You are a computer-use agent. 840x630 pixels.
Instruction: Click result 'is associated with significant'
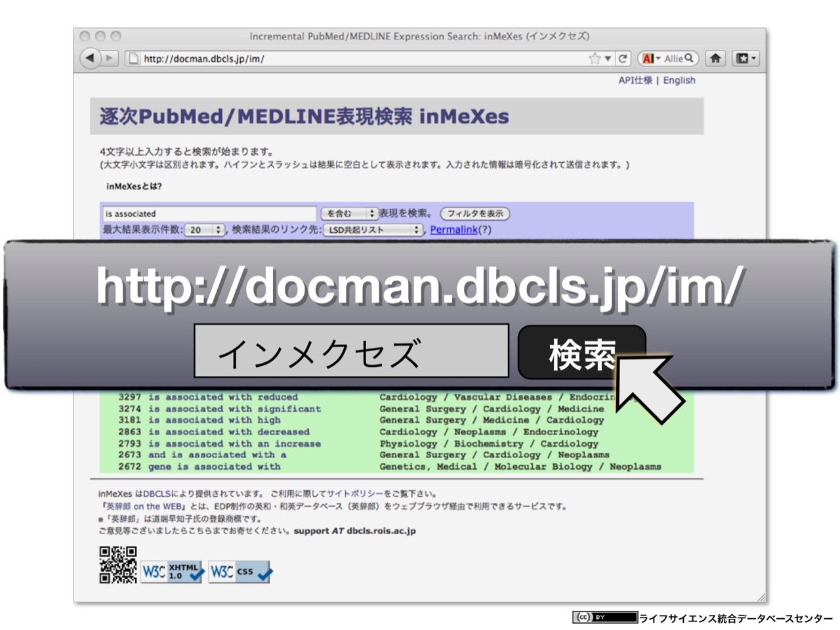click(x=235, y=409)
